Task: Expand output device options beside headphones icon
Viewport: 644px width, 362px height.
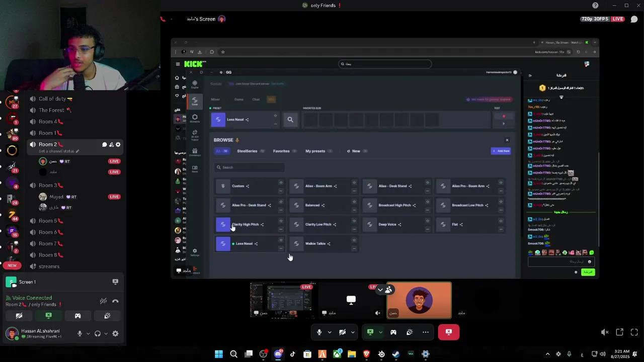Action: click(106, 333)
